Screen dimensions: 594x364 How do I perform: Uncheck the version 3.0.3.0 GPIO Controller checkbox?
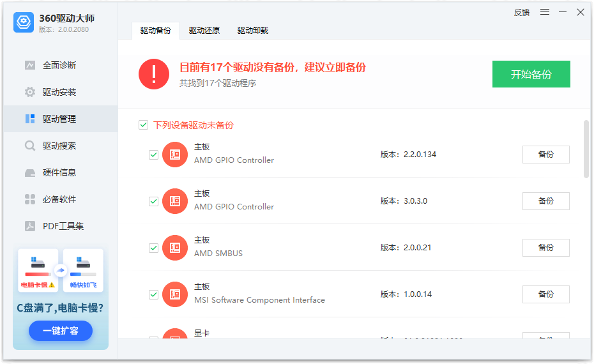(x=153, y=201)
